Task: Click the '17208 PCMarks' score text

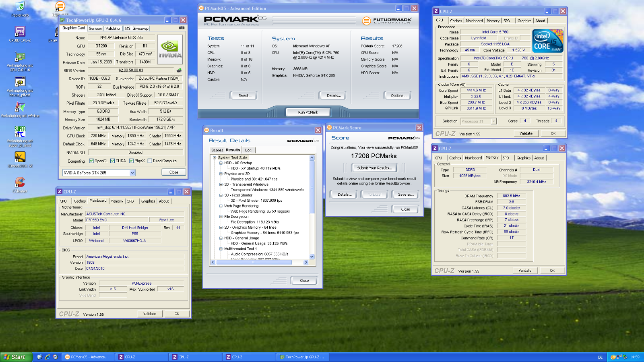Action: pyautogui.click(x=374, y=156)
